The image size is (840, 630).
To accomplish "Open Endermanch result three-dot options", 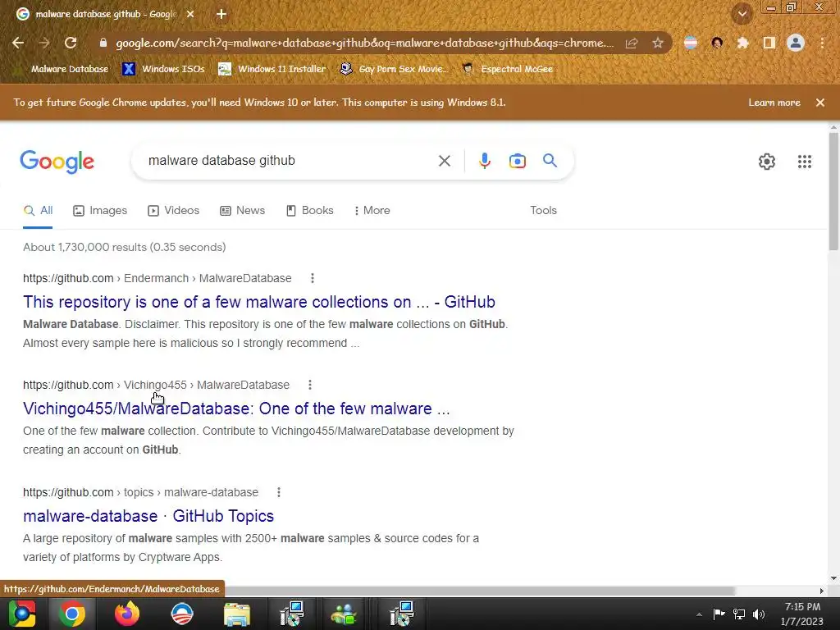I will click(313, 278).
